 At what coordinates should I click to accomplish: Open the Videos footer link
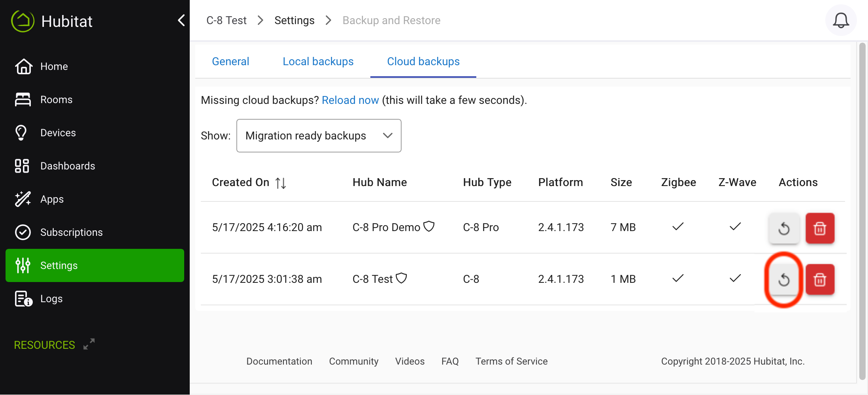pos(410,361)
